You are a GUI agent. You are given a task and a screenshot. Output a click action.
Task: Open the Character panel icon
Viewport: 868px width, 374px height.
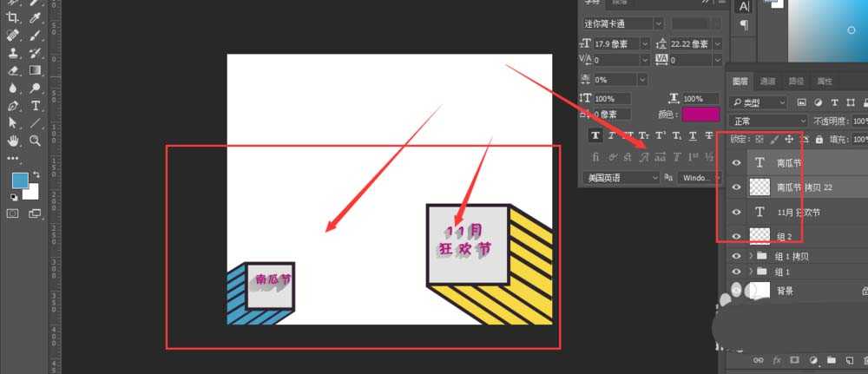click(744, 7)
